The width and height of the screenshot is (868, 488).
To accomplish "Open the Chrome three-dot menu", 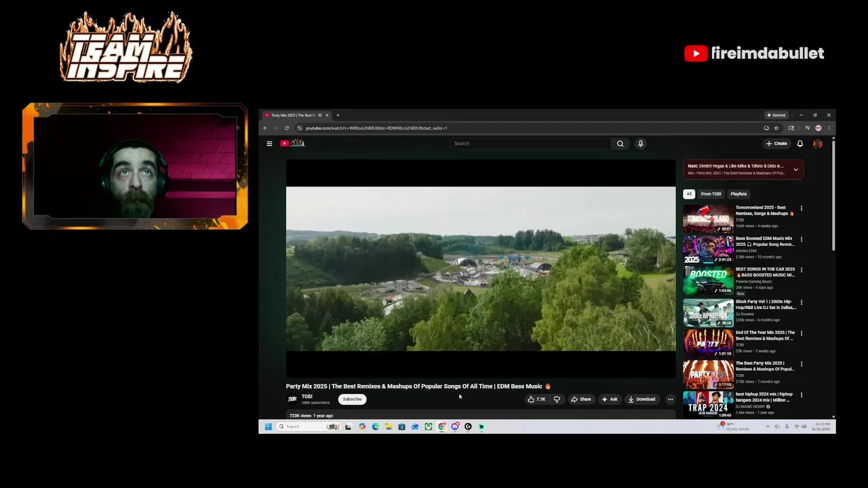I will coord(829,128).
